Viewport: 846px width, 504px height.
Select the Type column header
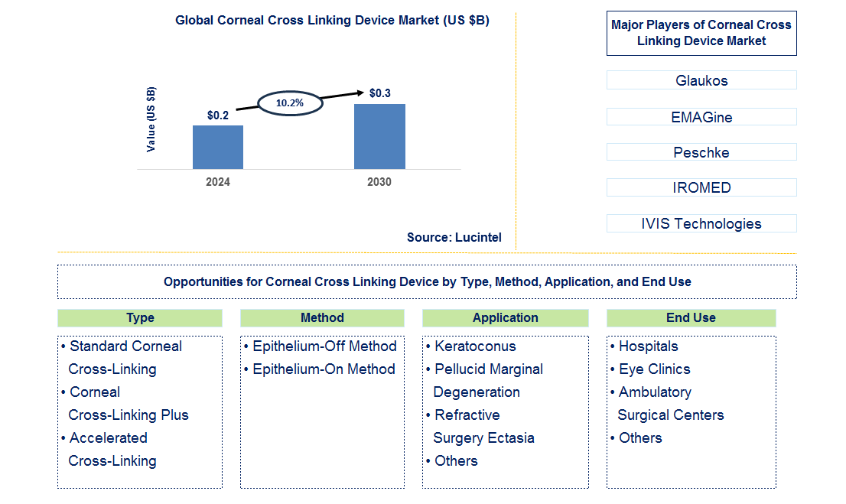click(x=139, y=317)
